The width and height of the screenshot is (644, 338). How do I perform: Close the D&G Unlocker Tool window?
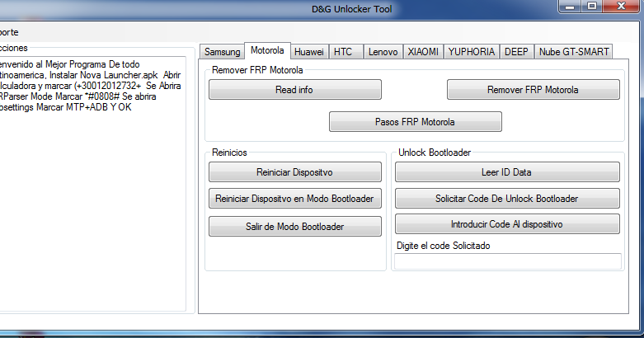(x=622, y=7)
